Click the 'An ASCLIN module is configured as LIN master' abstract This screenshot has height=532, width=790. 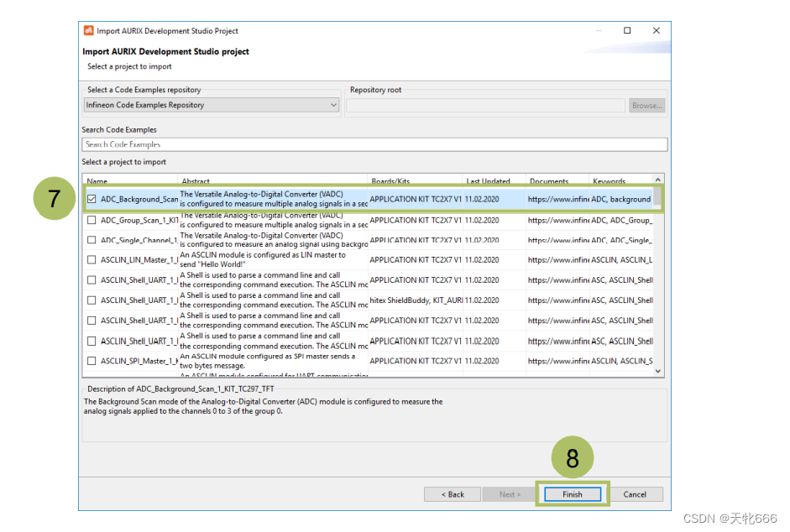263,259
